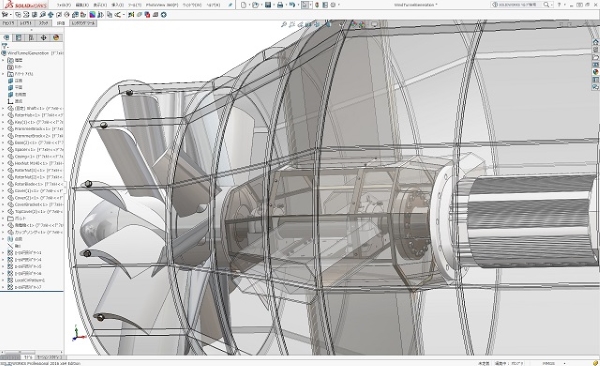Open the ConfigurationManager tab icon
600x366 pixels.
coord(31,38)
